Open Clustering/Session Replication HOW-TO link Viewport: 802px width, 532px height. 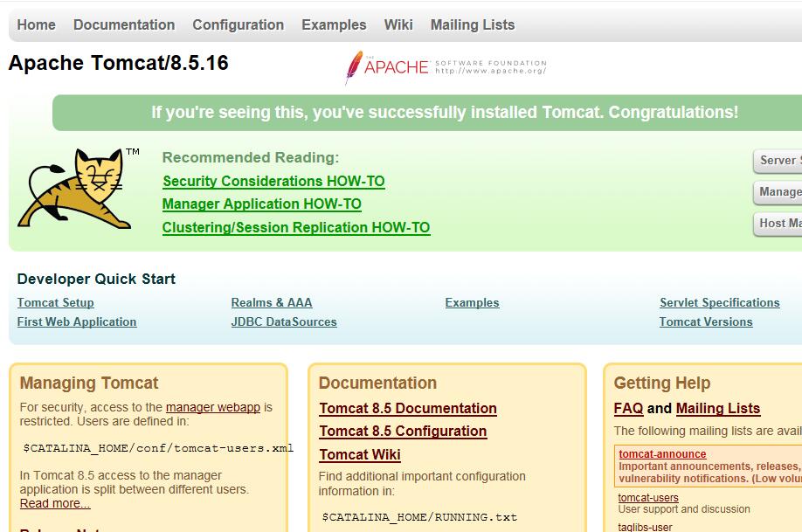[x=296, y=227]
